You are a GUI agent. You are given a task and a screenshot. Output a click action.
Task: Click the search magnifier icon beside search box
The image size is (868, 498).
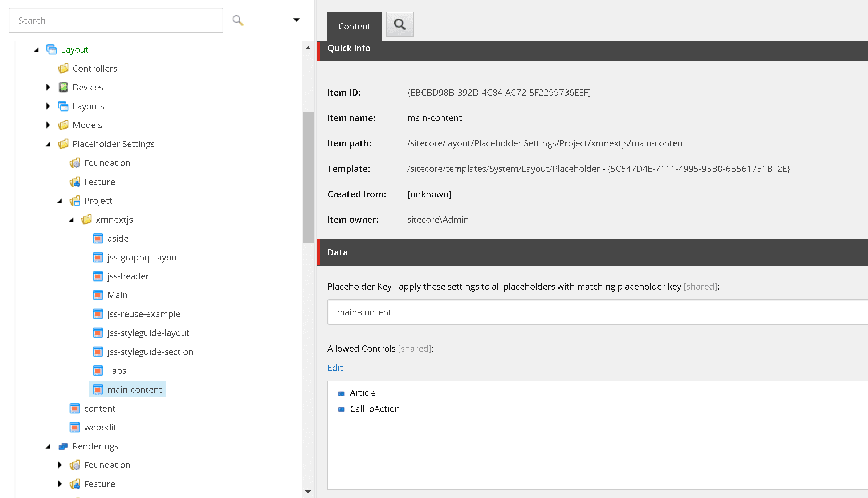(x=237, y=20)
